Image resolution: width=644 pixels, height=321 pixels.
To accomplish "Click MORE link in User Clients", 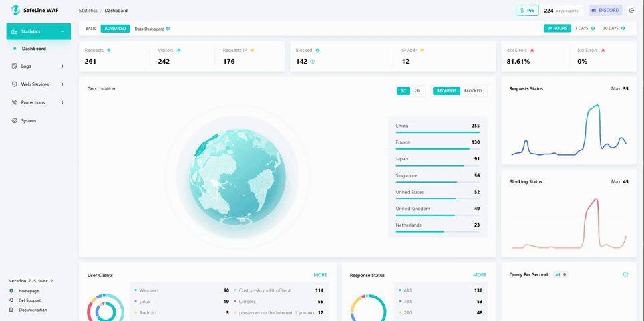I will pos(320,275).
